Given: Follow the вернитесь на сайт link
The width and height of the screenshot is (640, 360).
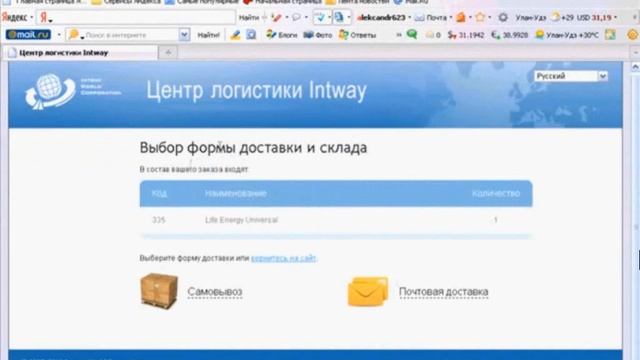Looking at the screenshot, I should coord(284,258).
